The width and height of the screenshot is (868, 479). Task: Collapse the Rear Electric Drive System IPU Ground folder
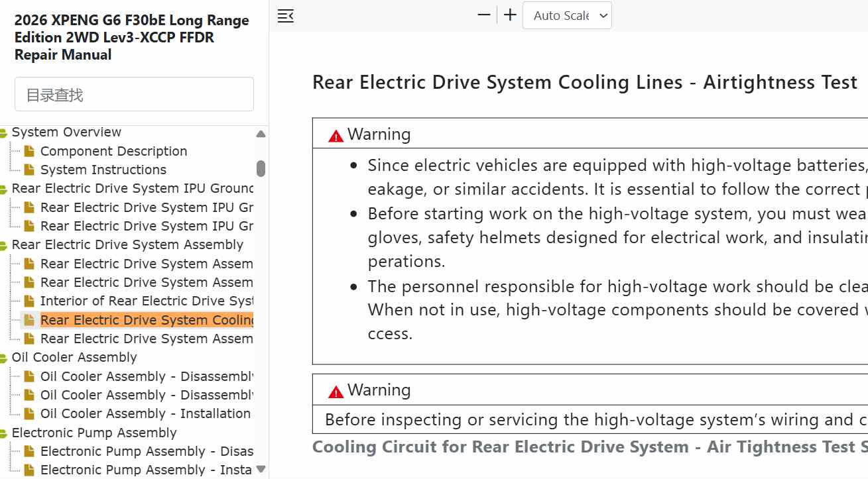4,189
